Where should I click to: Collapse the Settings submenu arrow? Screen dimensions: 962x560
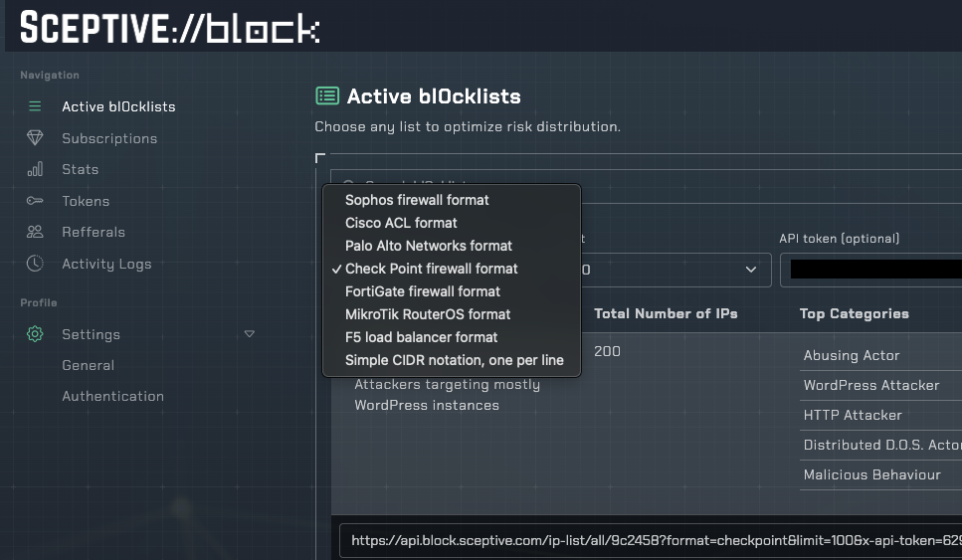click(x=250, y=334)
